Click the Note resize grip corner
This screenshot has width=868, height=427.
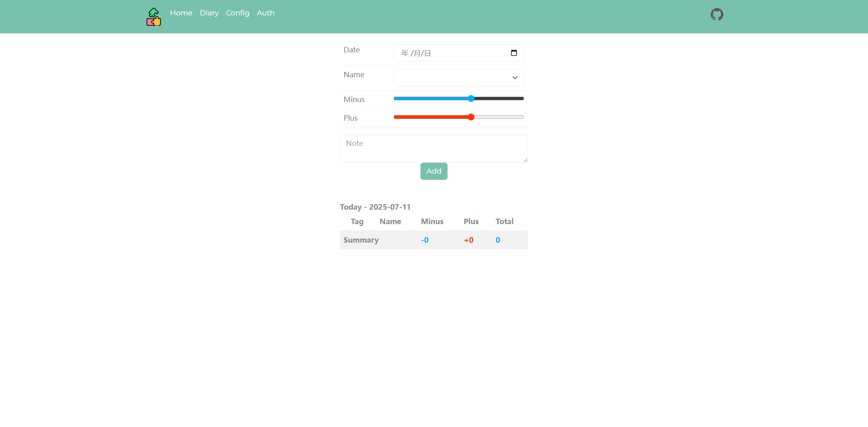525,160
